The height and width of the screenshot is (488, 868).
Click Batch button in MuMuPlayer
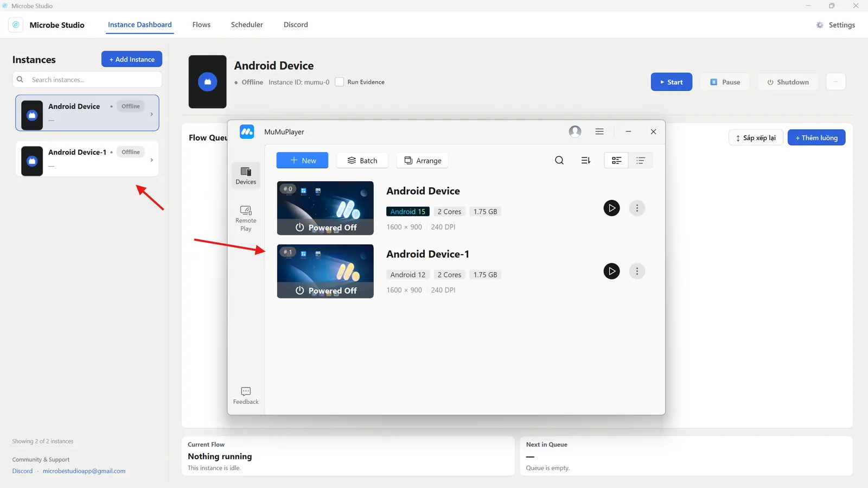point(362,160)
